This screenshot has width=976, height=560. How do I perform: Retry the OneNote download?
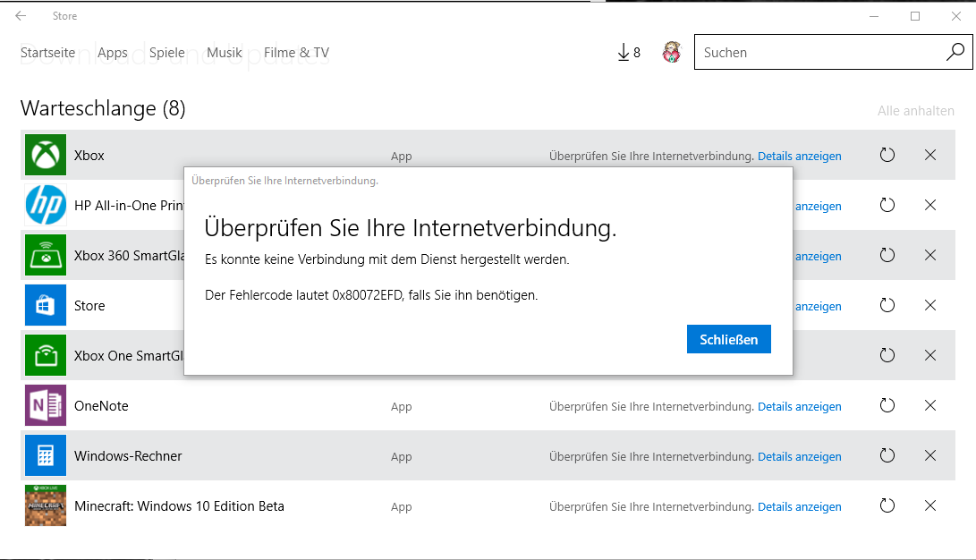pos(887,405)
